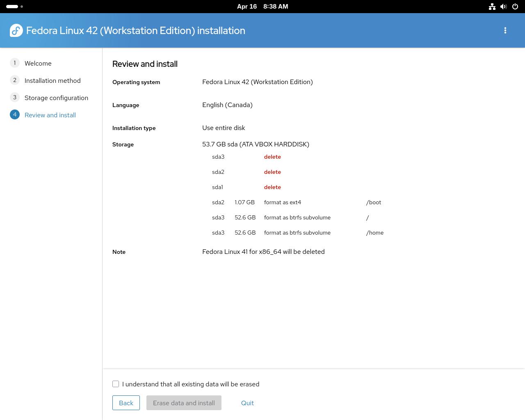This screenshot has height=420, width=525.
Task: Go to the Storage configuration step
Action: [56, 98]
